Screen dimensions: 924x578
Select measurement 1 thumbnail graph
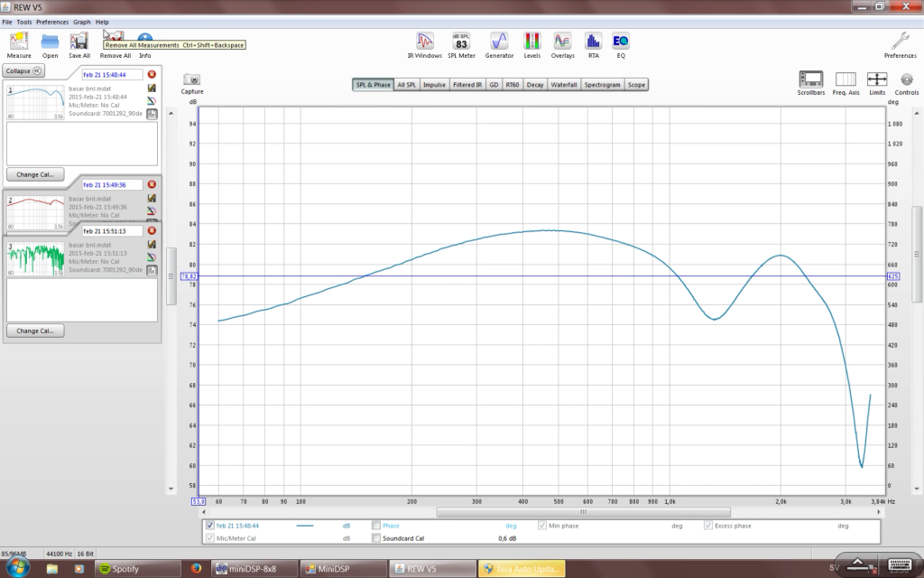point(35,102)
